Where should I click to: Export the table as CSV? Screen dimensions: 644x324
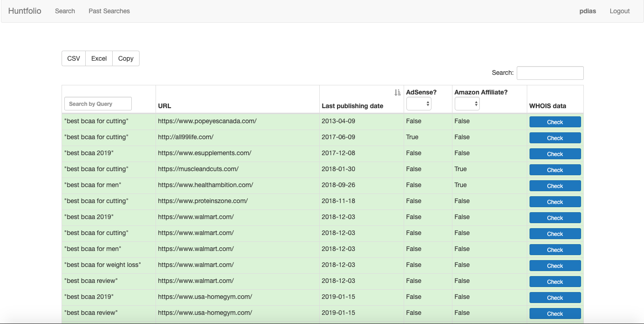click(73, 58)
